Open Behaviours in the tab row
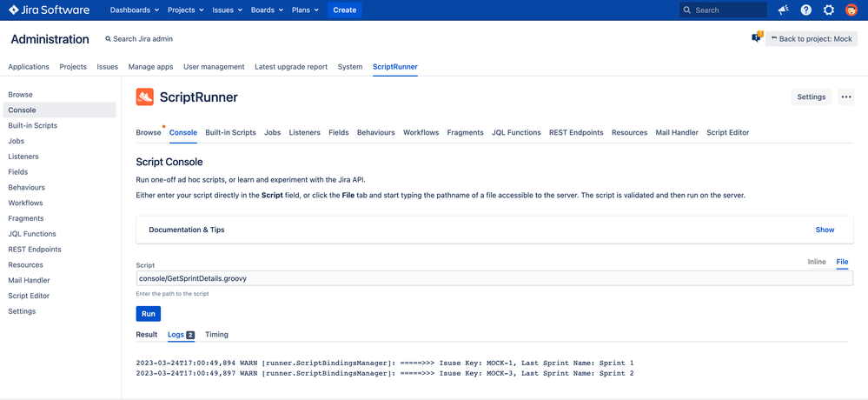 pyautogui.click(x=376, y=132)
